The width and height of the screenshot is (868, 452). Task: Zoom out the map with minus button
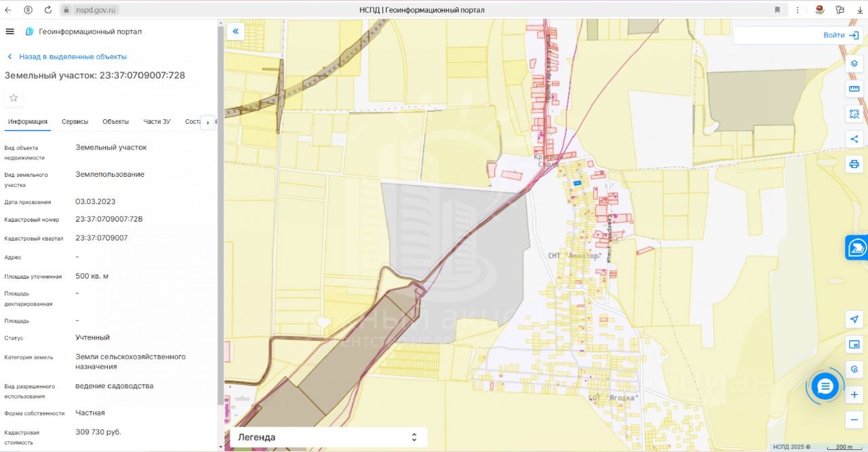point(854,420)
